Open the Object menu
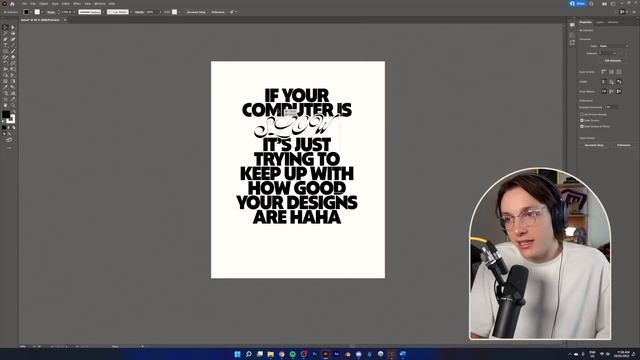Screen dimensions: 640x360 tap(43, 4)
